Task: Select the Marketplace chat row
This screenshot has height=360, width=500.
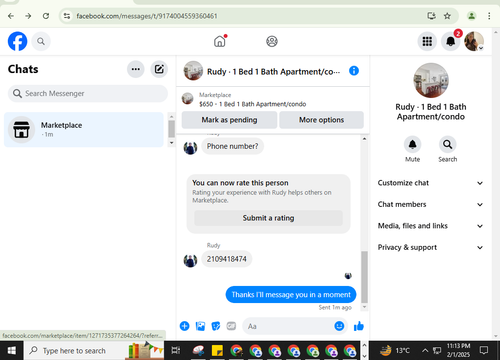Action: click(84, 130)
